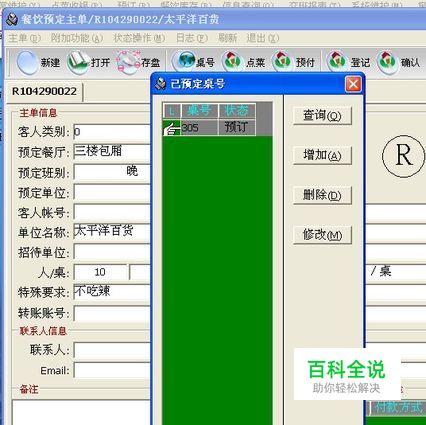Click the 人/桌 field showing 10

pyautogui.click(x=100, y=272)
